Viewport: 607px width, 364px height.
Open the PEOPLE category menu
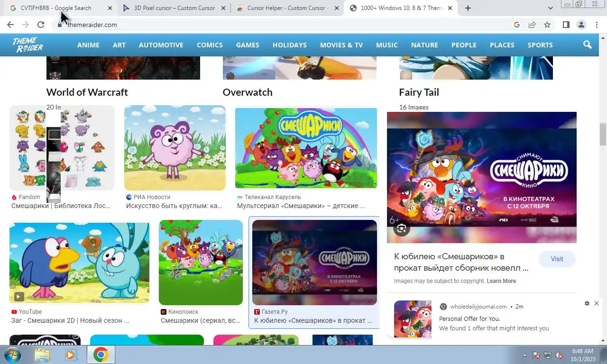(464, 45)
